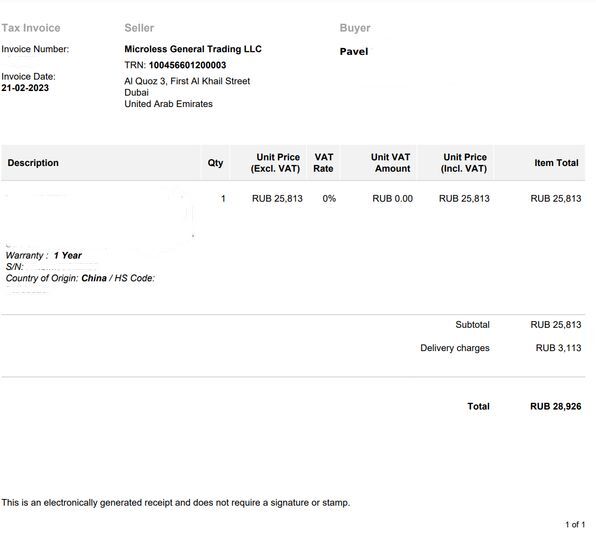This screenshot has width=596, height=545.
Task: Click the TRN number 100456601200003
Action: [x=187, y=65]
